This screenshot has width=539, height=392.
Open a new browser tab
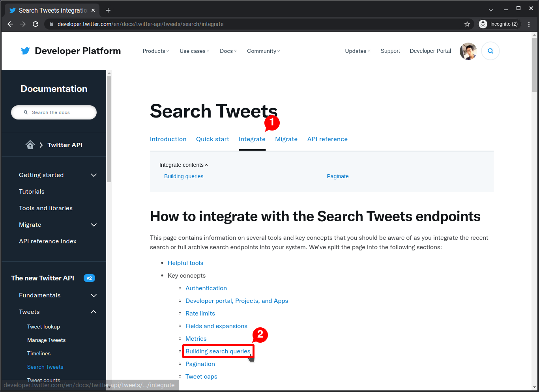click(108, 10)
